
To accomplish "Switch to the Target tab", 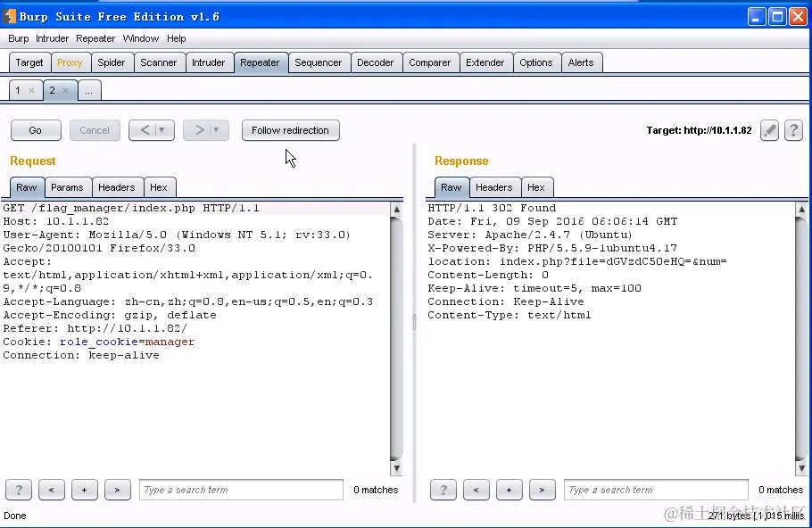I will (x=29, y=62).
